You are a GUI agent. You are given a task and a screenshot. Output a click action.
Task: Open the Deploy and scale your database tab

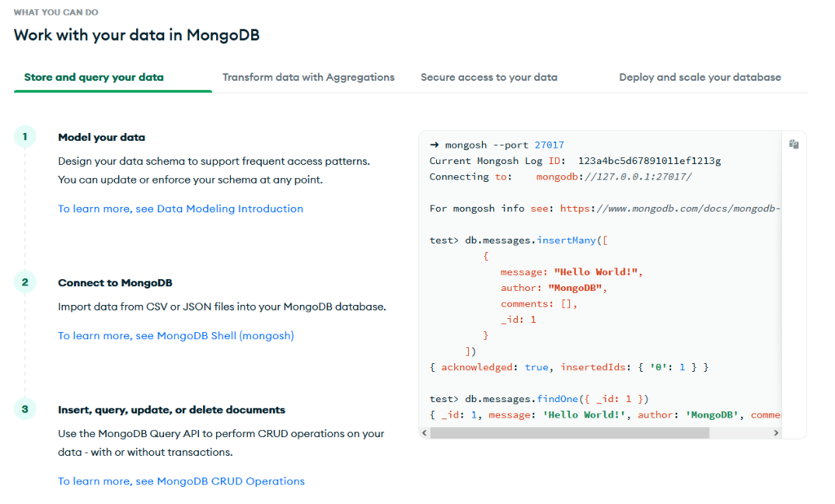coord(699,77)
